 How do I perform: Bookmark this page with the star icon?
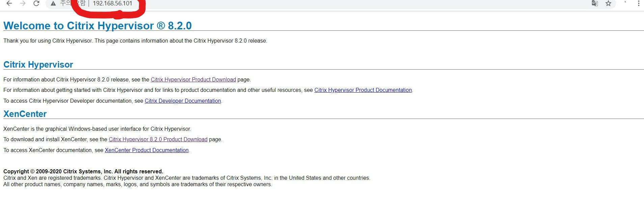coord(608,3)
